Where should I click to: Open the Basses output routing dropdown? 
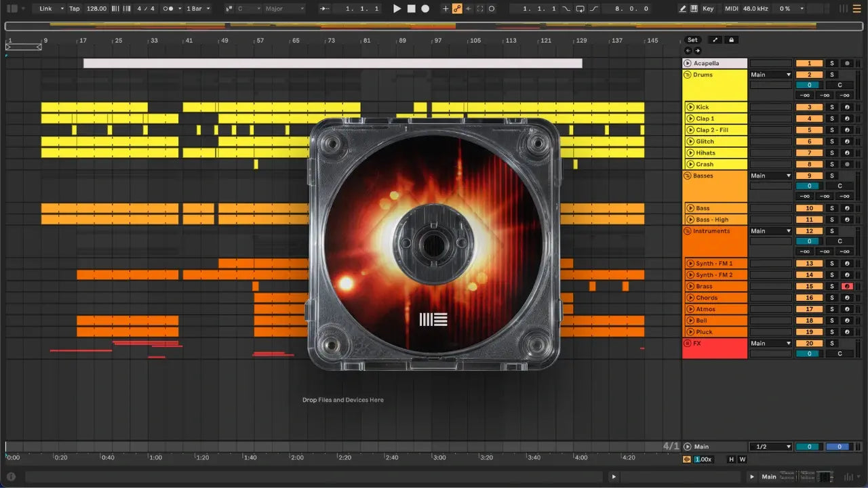click(770, 176)
